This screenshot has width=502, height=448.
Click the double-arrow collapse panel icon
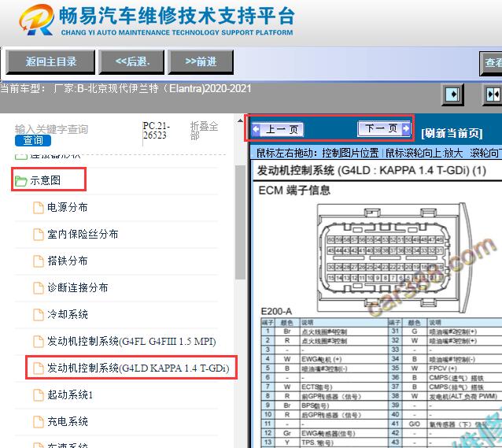[x=493, y=94]
